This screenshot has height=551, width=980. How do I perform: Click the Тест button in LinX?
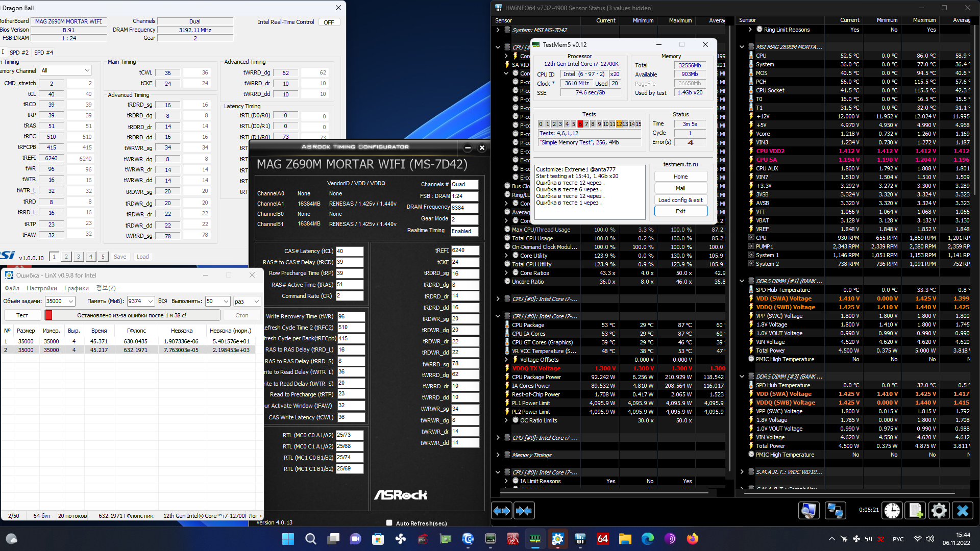click(22, 315)
